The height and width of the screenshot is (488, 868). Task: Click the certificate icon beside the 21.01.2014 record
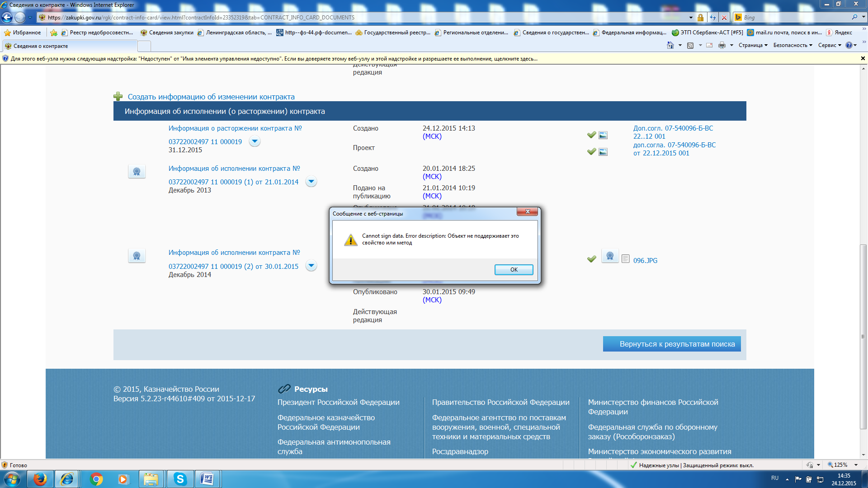[137, 172]
